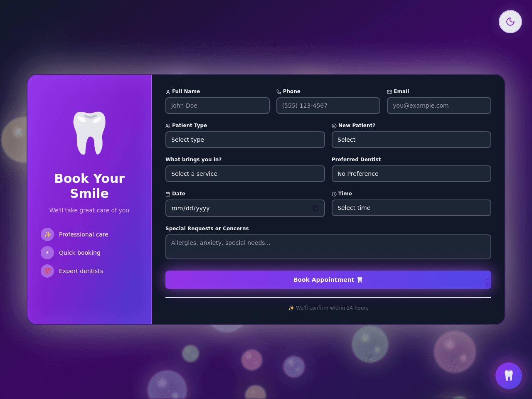The height and width of the screenshot is (399, 532).
Task: Click the envelope icon next to Email
Action: click(389, 92)
